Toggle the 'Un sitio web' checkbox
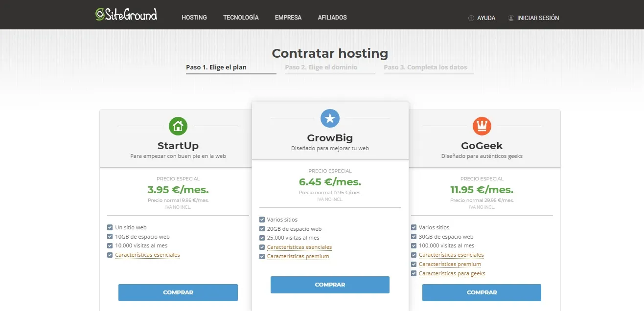Viewport: 644px width, 311px height. point(110,227)
